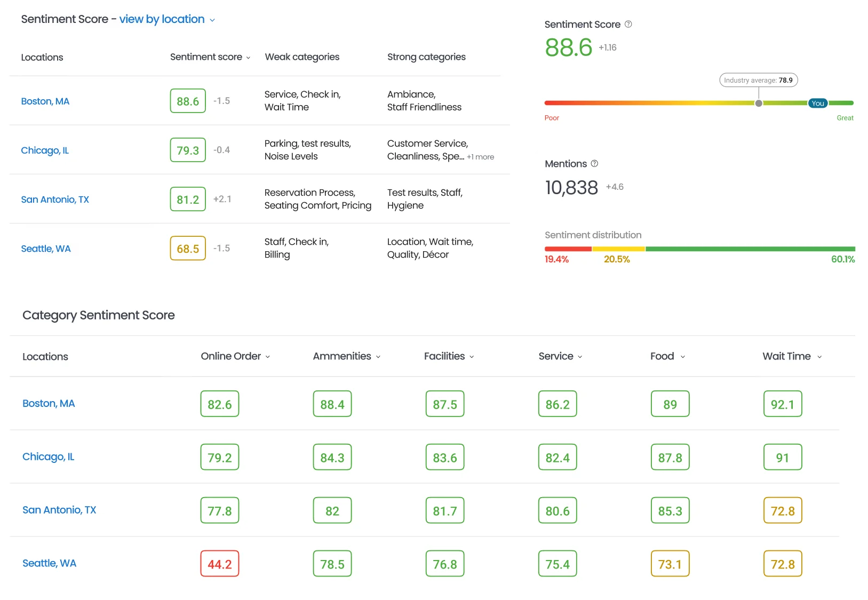Select San Antonio, TX in the category table

click(x=59, y=510)
